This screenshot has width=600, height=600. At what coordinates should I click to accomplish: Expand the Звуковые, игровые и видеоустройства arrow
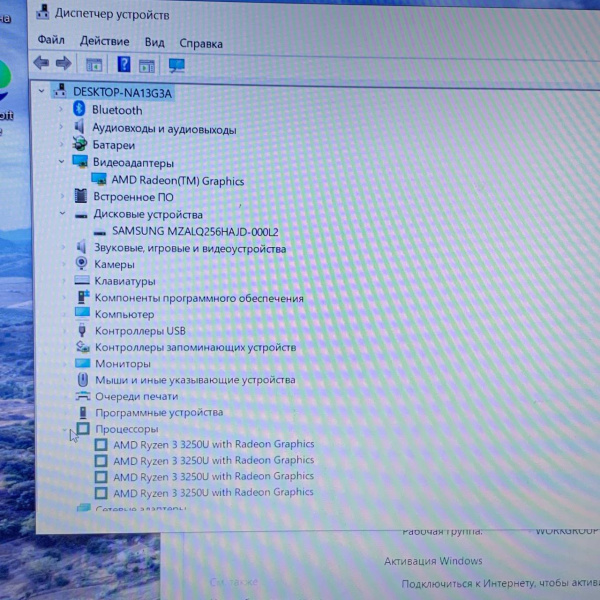pyautogui.click(x=64, y=247)
